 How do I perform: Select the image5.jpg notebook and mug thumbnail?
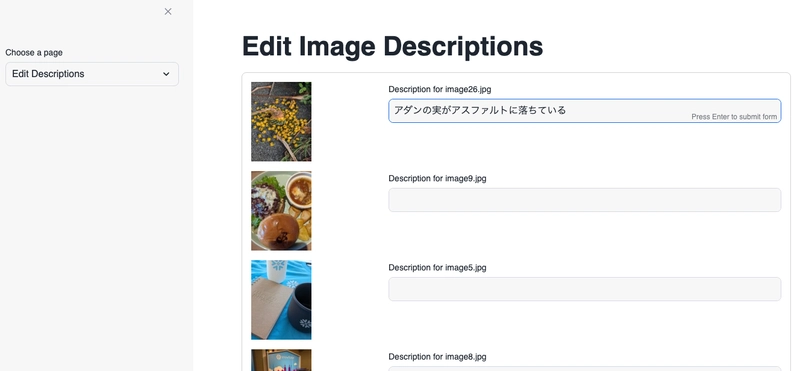[281, 300]
